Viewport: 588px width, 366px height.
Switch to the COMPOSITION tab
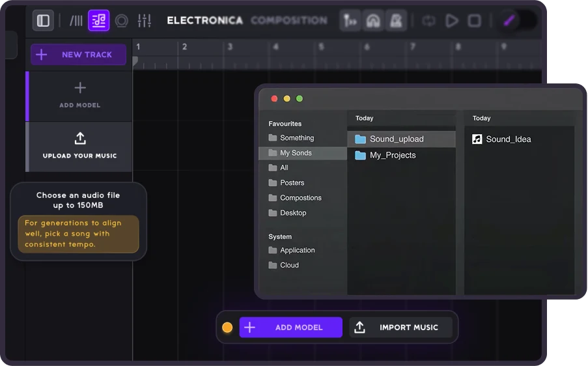[x=289, y=20]
